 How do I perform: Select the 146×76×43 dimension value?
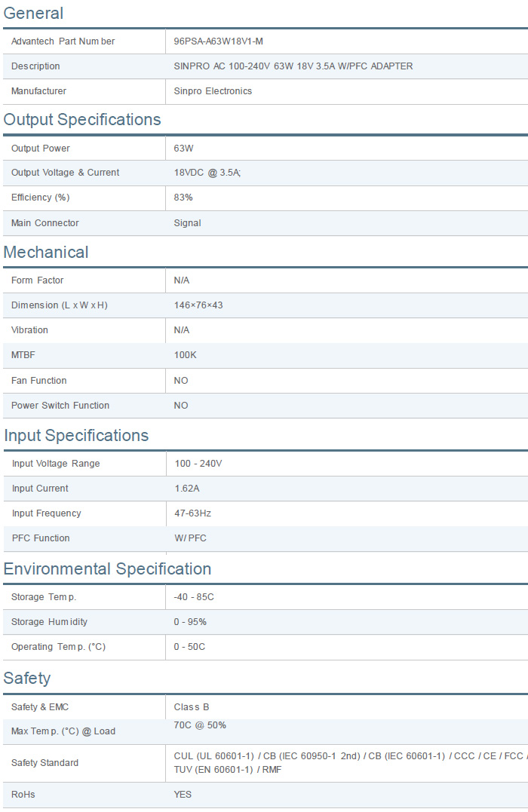pyautogui.click(x=198, y=305)
